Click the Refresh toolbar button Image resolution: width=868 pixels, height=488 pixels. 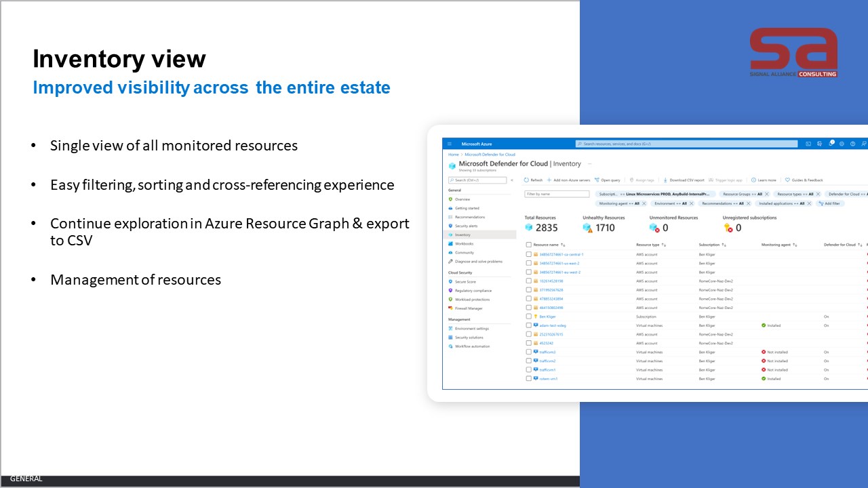[x=533, y=180]
